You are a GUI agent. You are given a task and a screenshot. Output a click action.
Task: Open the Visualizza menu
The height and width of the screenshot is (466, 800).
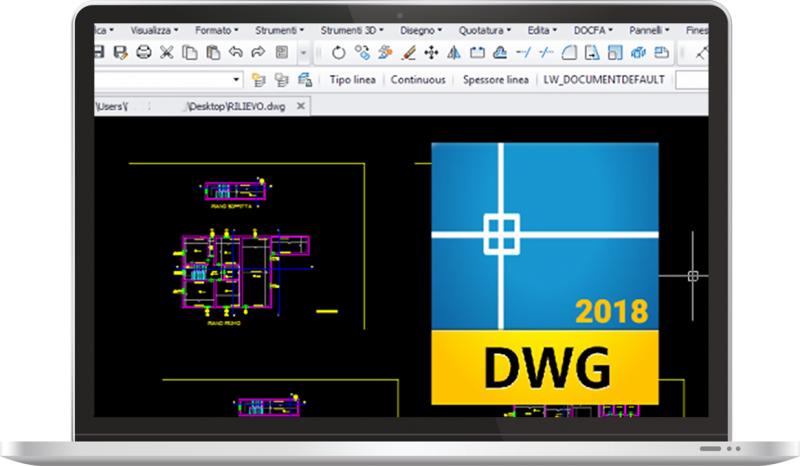pos(154,31)
